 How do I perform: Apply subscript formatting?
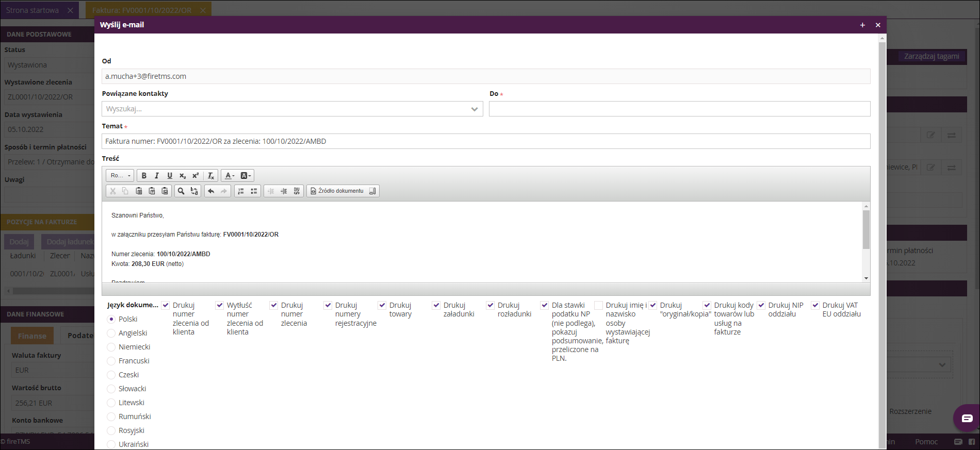(x=183, y=175)
